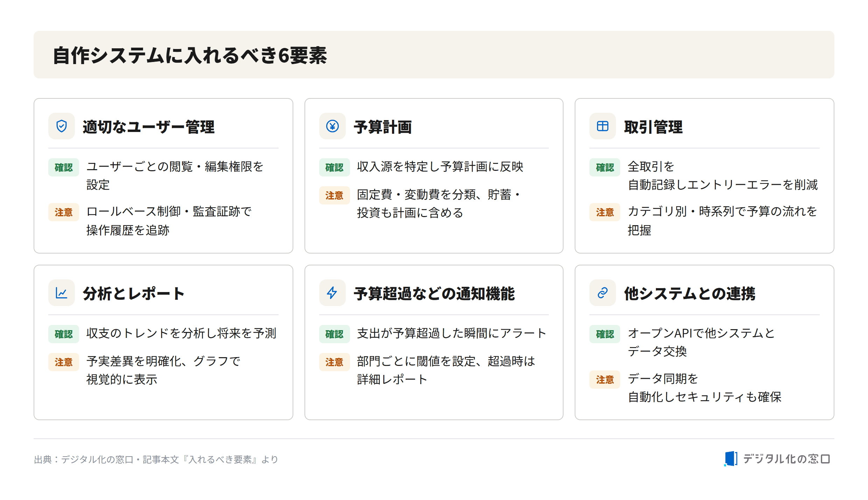Click the green 確認 badge in 分析とレポート card
The width and height of the screenshot is (868, 500).
[64, 334]
